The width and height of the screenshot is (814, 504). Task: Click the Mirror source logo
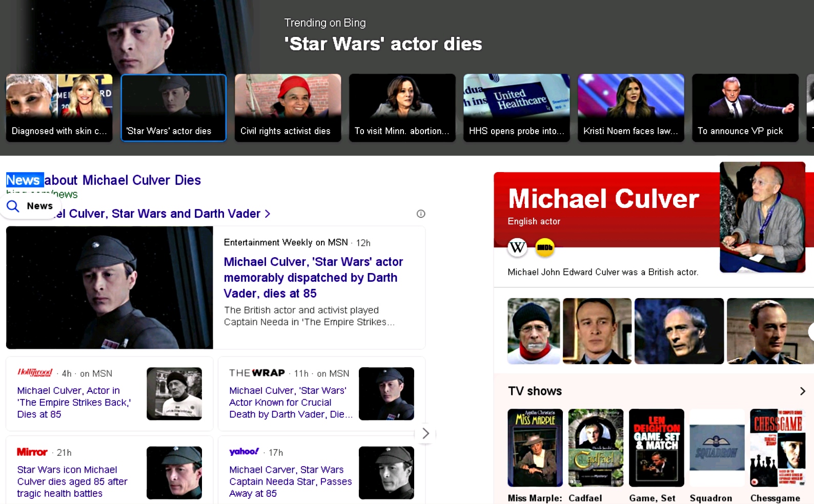point(32,452)
